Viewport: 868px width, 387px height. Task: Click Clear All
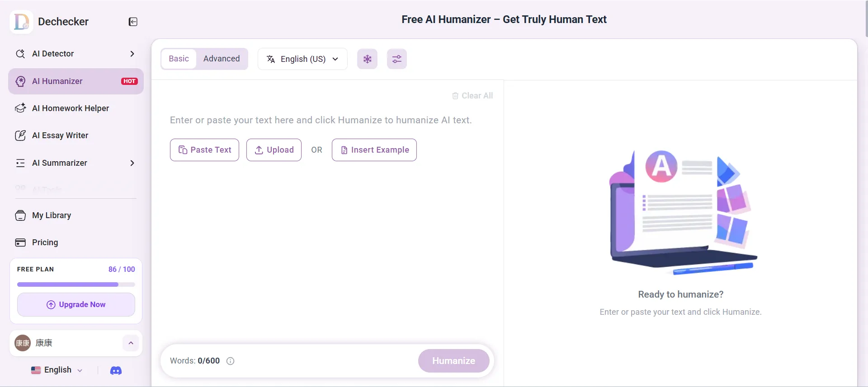(x=472, y=96)
